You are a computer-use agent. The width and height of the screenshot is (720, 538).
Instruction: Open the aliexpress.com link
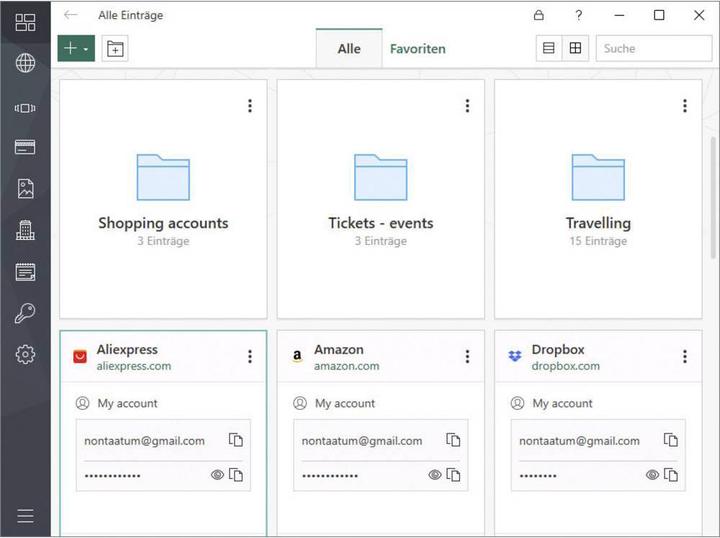point(134,366)
